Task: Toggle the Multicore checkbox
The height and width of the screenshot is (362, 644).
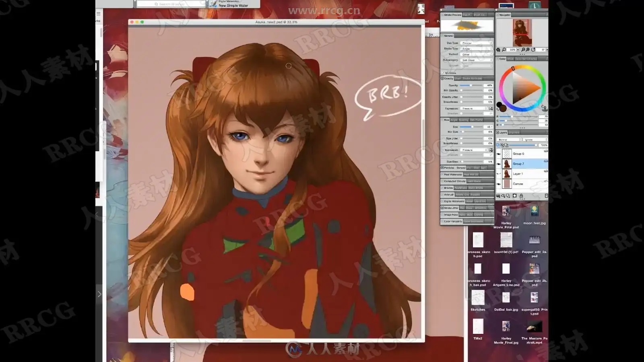Action: pos(443,73)
